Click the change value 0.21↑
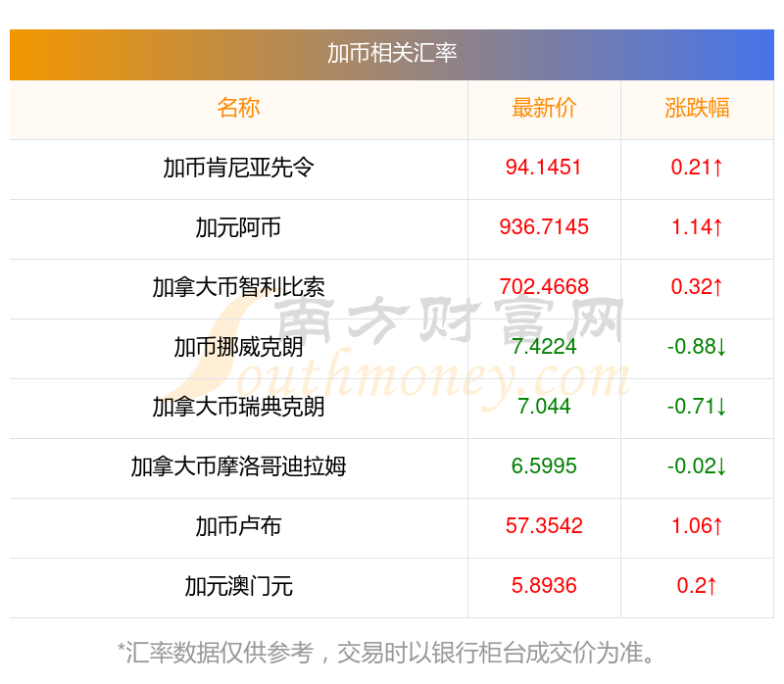The height and width of the screenshot is (684, 784). 697,168
